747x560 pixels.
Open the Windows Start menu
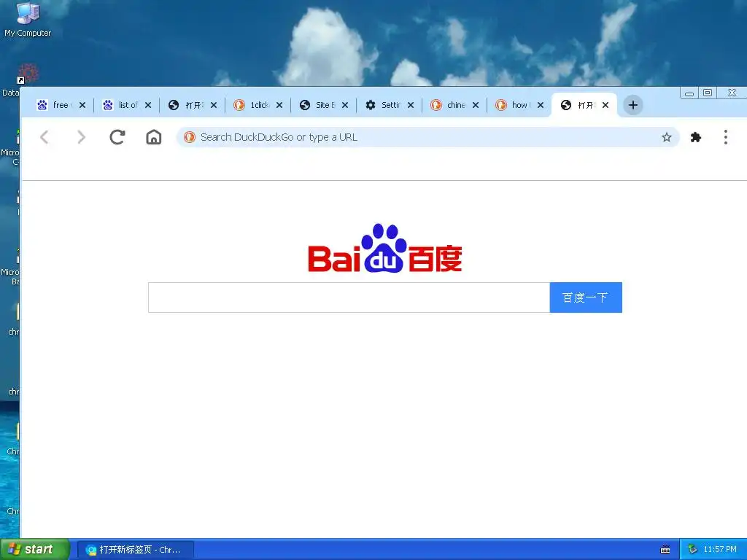pyautogui.click(x=35, y=549)
